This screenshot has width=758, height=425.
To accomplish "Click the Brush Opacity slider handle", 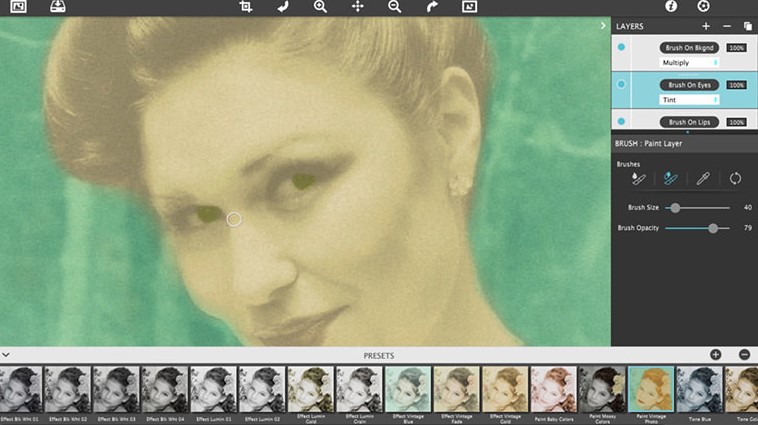I will (713, 228).
